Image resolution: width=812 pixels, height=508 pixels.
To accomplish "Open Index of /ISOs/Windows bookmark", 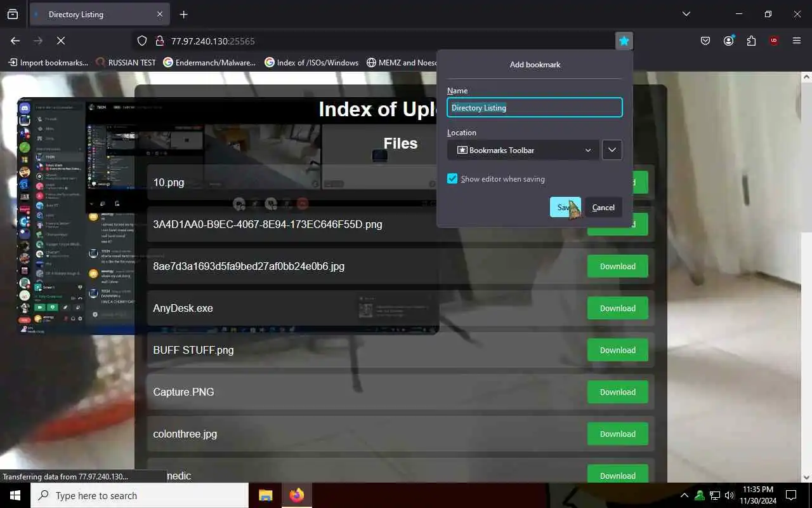I will coord(311,62).
